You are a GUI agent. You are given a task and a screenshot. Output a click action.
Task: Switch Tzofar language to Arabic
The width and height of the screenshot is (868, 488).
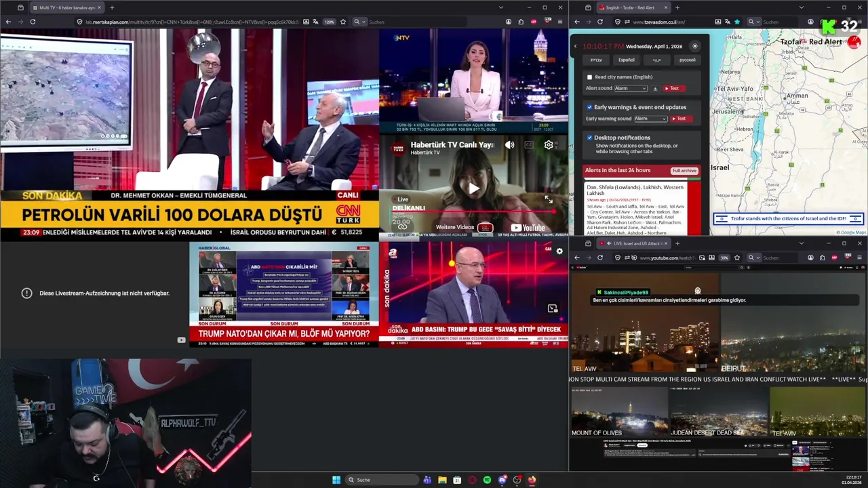pos(656,60)
